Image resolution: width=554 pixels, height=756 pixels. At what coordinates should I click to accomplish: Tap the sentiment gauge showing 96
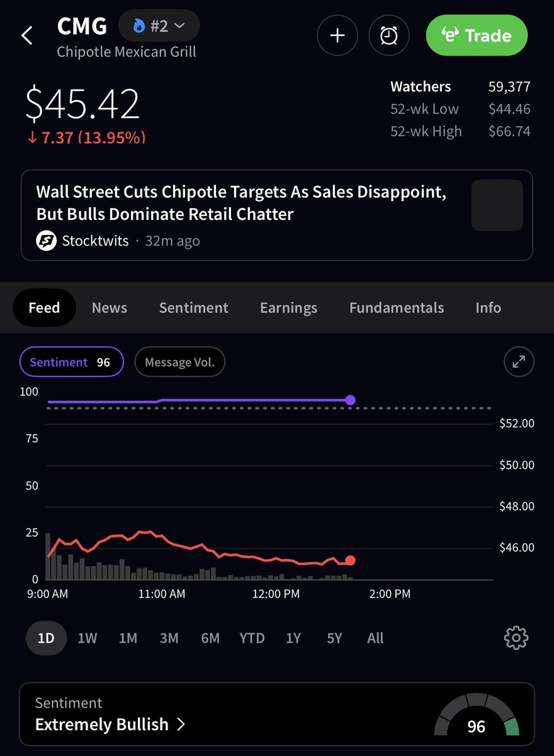click(x=477, y=715)
